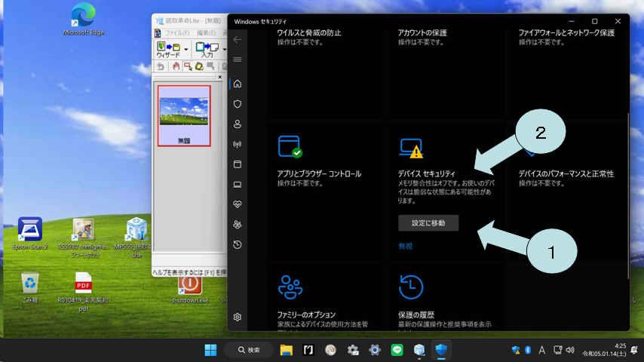Open デバイスのパフォーマンスと正常性 heading
The height and width of the screenshot is (362, 644).
566,173
